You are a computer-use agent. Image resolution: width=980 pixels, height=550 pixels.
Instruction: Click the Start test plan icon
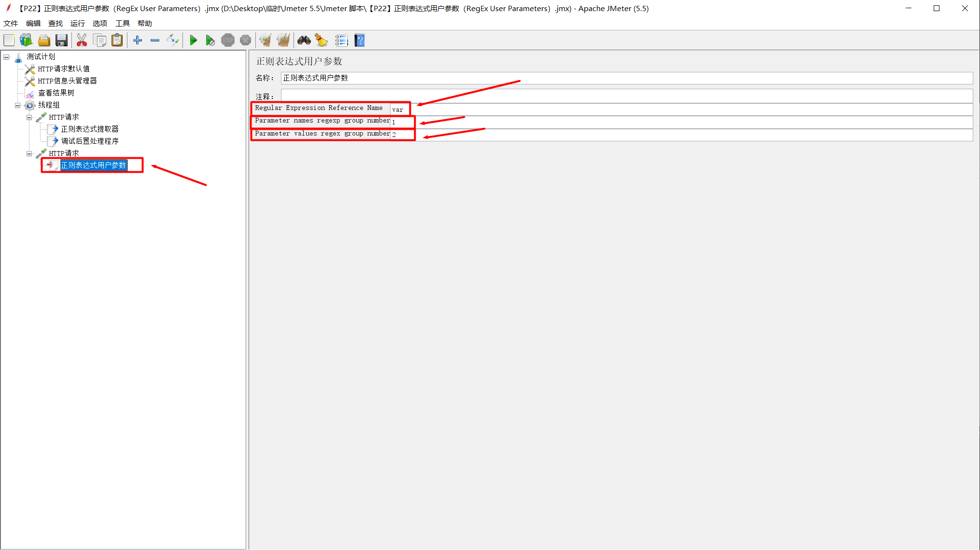(x=194, y=41)
